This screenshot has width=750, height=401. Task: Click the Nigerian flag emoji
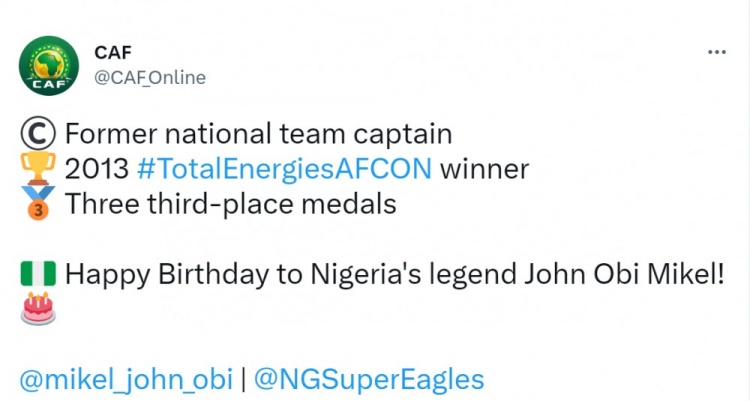pos(38,274)
